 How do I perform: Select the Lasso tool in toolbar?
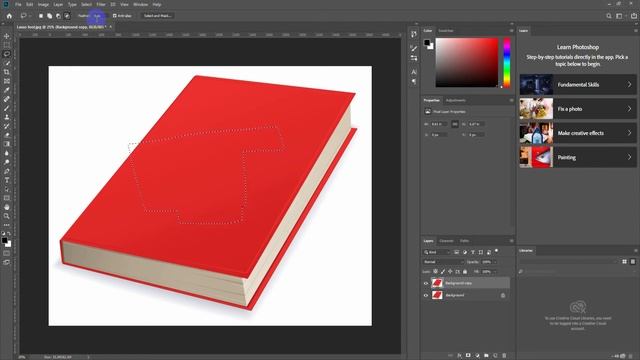click(7, 54)
